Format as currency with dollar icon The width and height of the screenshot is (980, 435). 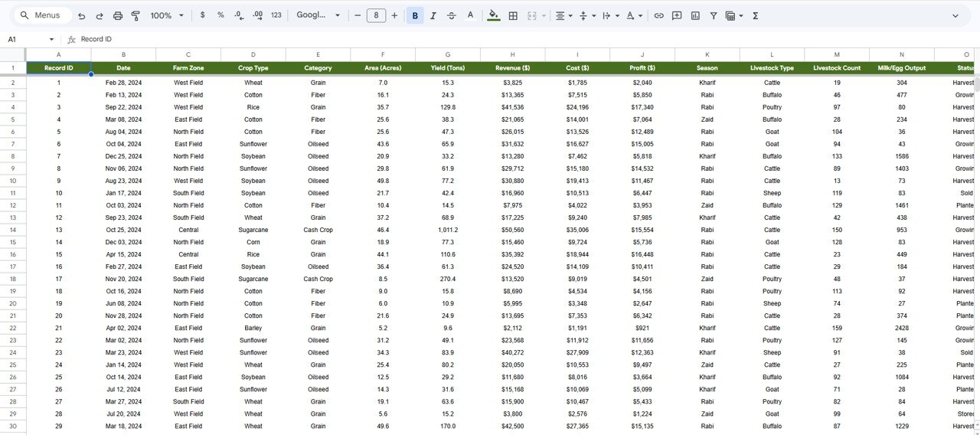(202, 15)
